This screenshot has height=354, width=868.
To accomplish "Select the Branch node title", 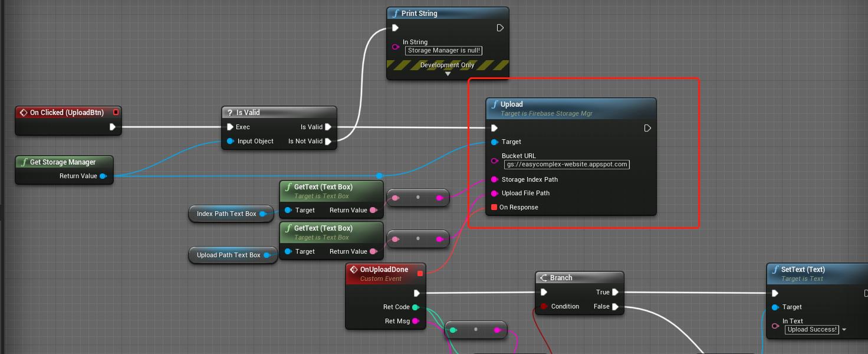I will [561, 278].
